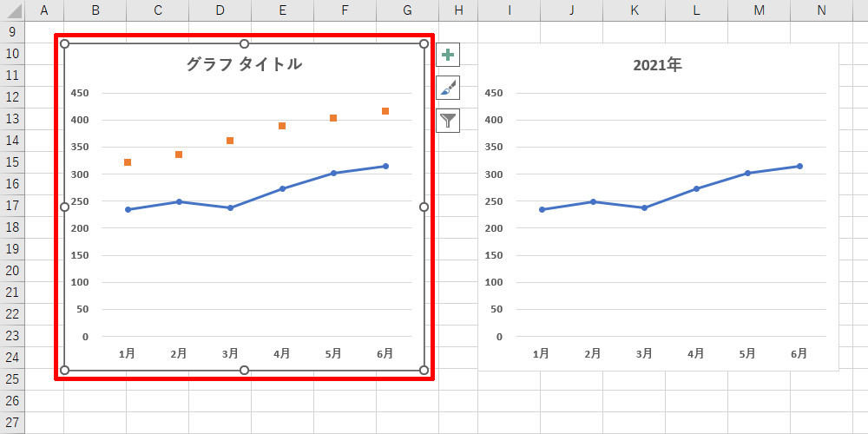The image size is (868, 434).
Task: Select column B header
Action: (x=95, y=10)
